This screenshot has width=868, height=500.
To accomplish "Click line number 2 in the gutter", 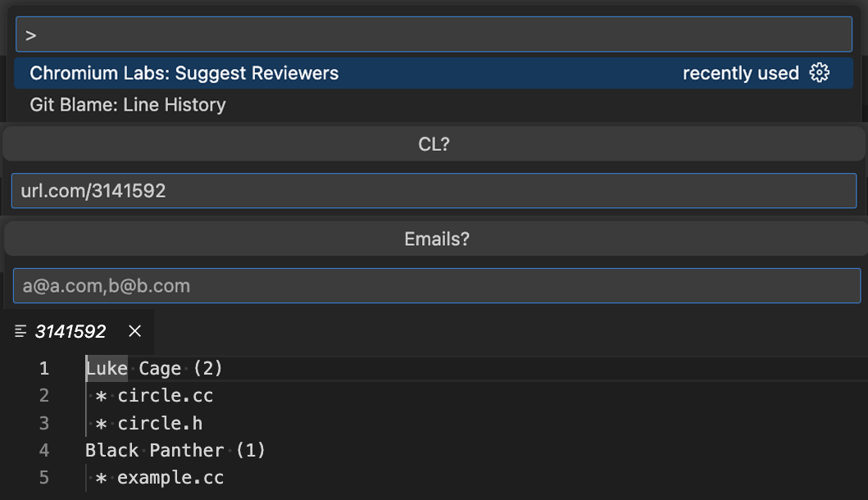I will click(44, 396).
